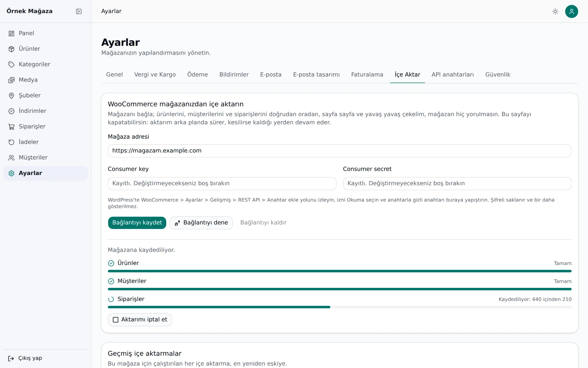The image size is (588, 368).
Task: Click the Ürünler import progress bar
Action: coord(340,271)
